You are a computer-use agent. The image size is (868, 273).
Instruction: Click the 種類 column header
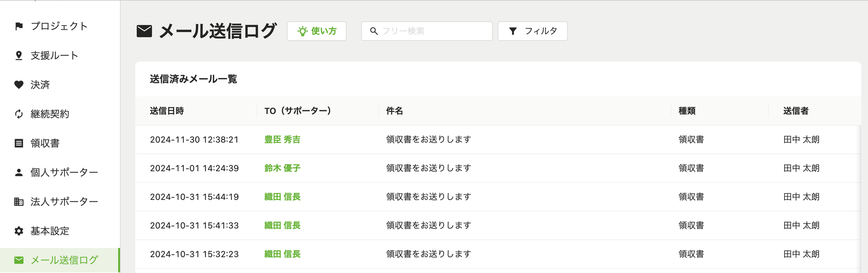point(687,111)
